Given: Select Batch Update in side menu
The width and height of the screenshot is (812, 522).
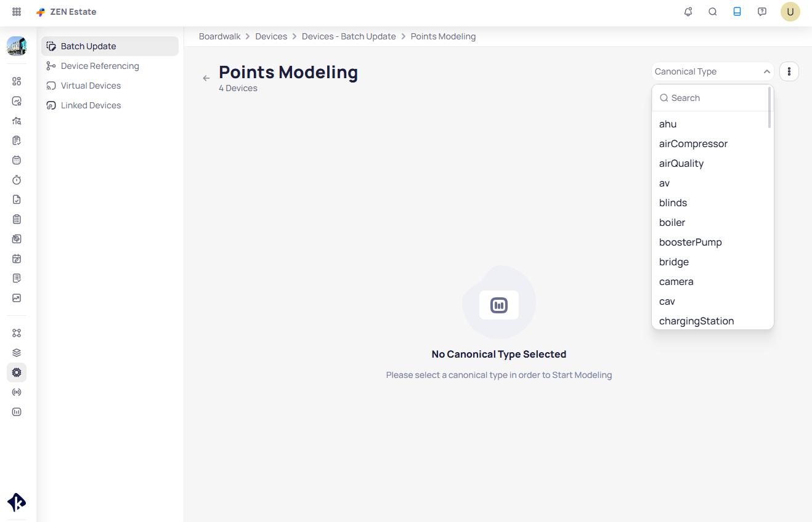Looking at the screenshot, I should pos(110,46).
